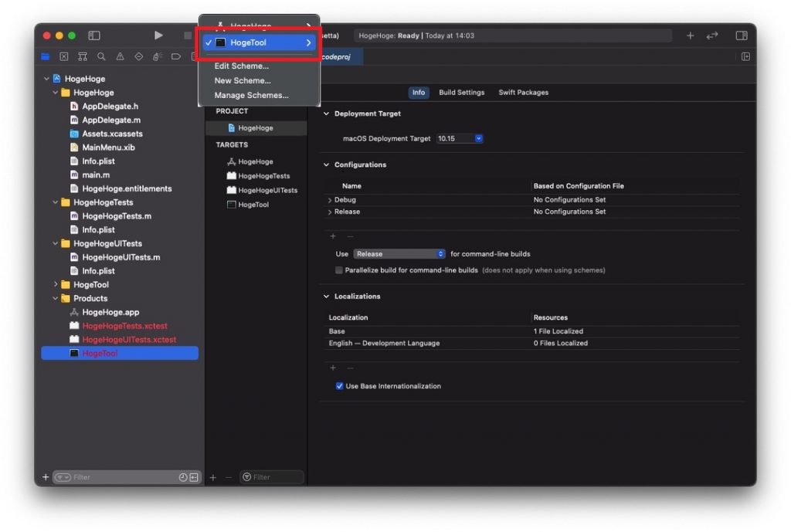Switch to the Build Settings tab
The height and width of the screenshot is (532, 791).
tap(462, 93)
